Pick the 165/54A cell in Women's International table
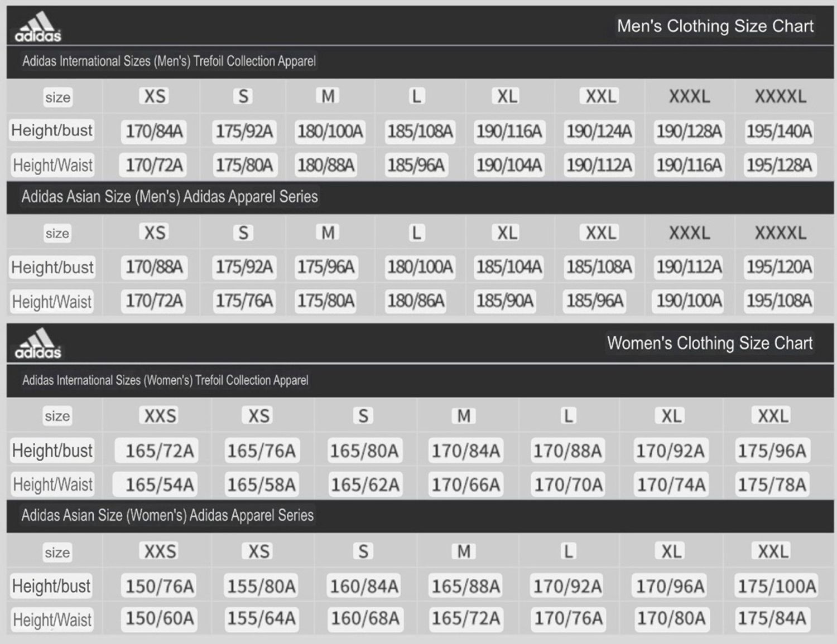The image size is (837, 644). [x=160, y=485]
